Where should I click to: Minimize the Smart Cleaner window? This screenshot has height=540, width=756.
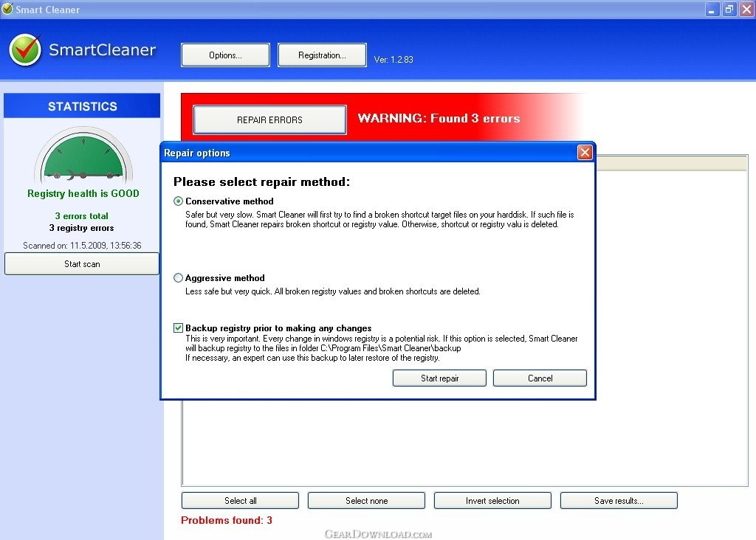point(712,10)
